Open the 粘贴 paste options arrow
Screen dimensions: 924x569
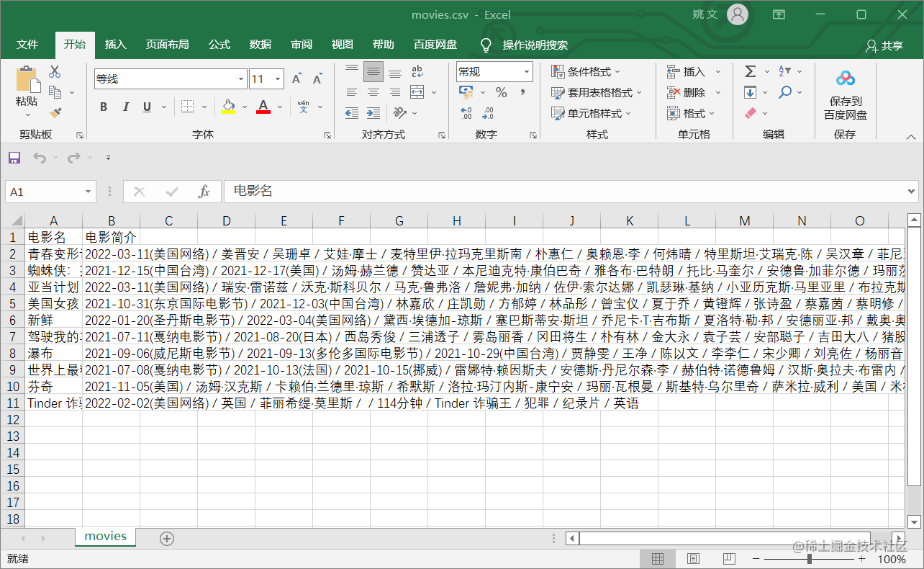click(x=27, y=114)
